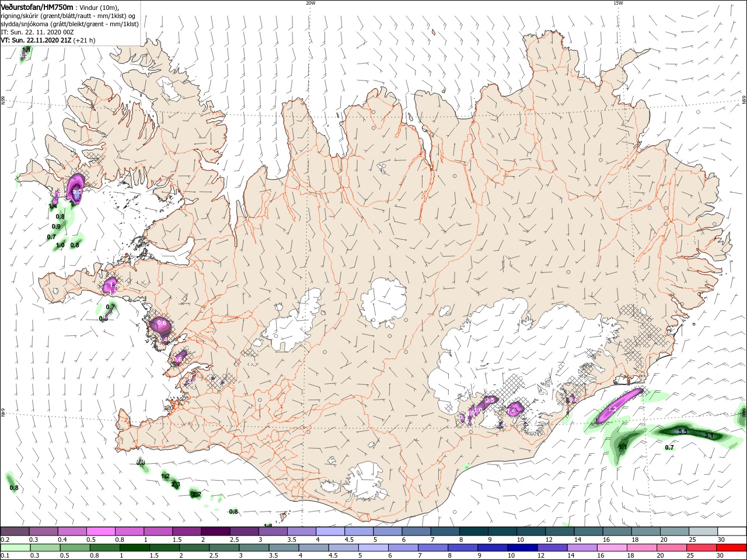Screen dimensions: 747x560
Task: Click the grey-purple 0.2 snow-scale swatch
Action: 15,531
